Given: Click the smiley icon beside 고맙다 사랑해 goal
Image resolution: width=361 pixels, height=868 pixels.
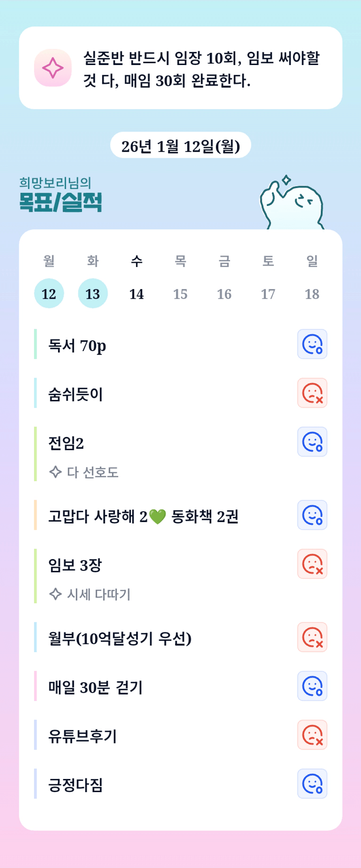Looking at the screenshot, I should (x=312, y=515).
